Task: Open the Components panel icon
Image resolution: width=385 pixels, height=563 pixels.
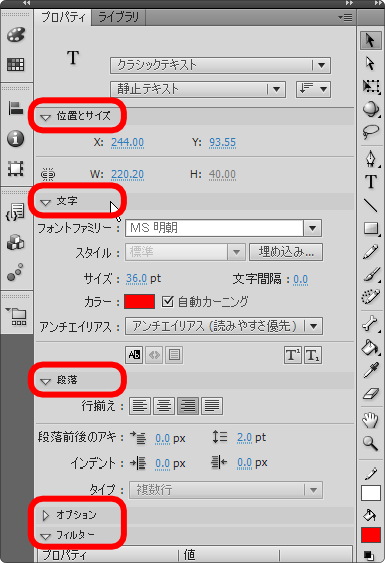Action: pos(16,242)
